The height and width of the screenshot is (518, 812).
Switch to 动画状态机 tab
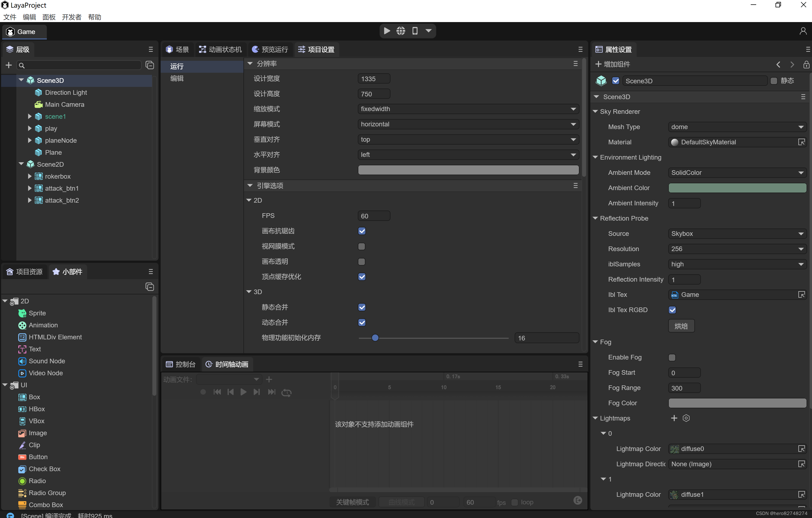coord(221,49)
